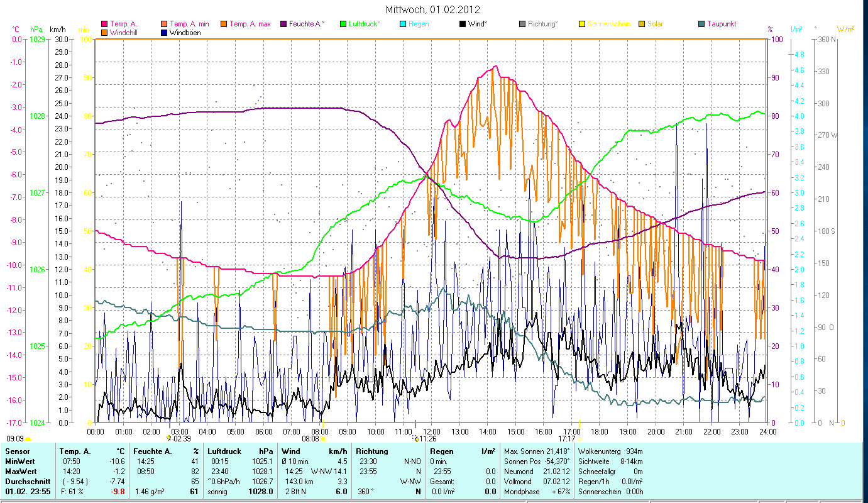Click the orange Windchill legend square
The height and width of the screenshot is (503, 868).
(x=104, y=33)
